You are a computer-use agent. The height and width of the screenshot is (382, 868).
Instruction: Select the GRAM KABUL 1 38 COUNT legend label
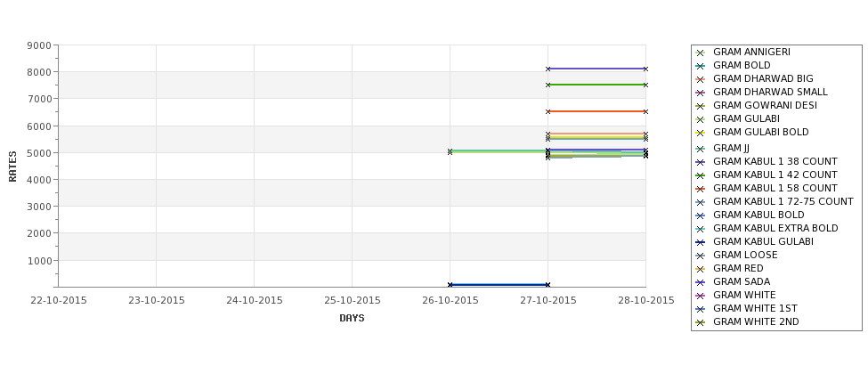tap(775, 161)
